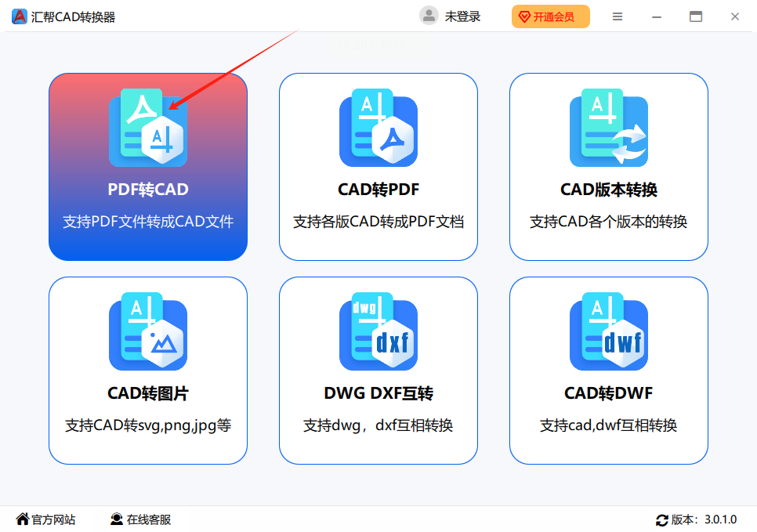Click the CAD转图片 title text
The image size is (757, 532).
[x=148, y=393]
